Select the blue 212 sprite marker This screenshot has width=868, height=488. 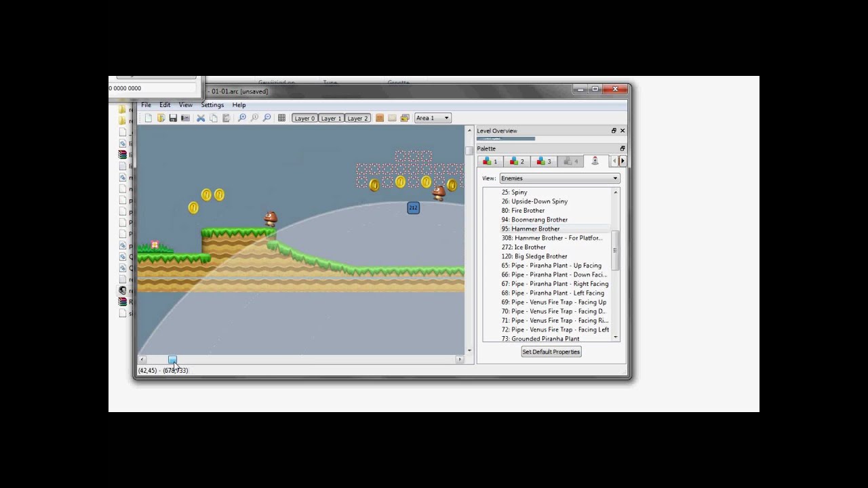[x=413, y=208]
